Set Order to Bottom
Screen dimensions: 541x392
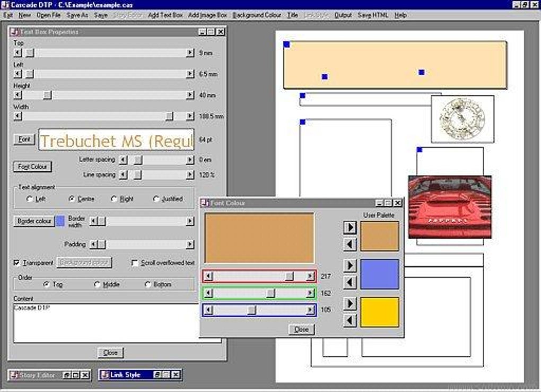159,284
